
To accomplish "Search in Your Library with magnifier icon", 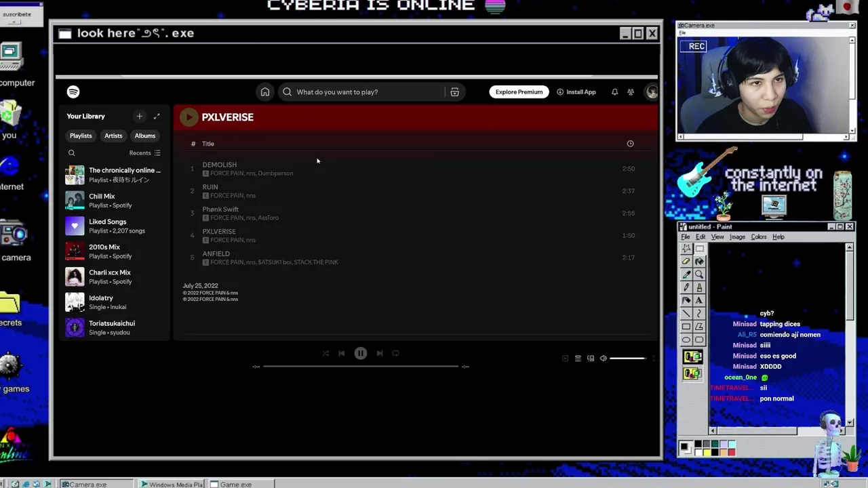I will click(x=71, y=152).
